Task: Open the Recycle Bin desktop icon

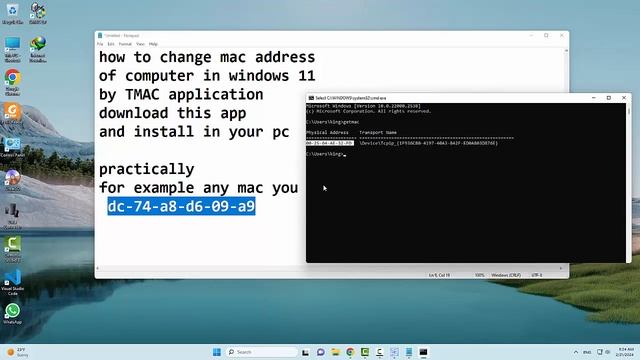Action: (x=12, y=13)
